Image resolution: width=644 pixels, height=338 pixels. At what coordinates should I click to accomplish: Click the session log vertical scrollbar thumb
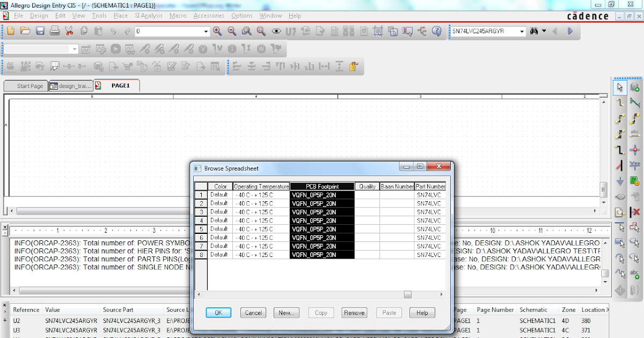[605, 274]
